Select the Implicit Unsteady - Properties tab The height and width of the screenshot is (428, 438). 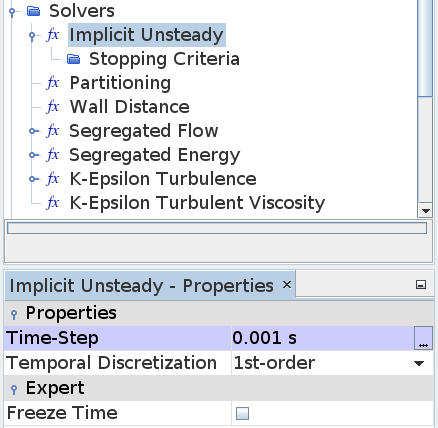(x=142, y=286)
